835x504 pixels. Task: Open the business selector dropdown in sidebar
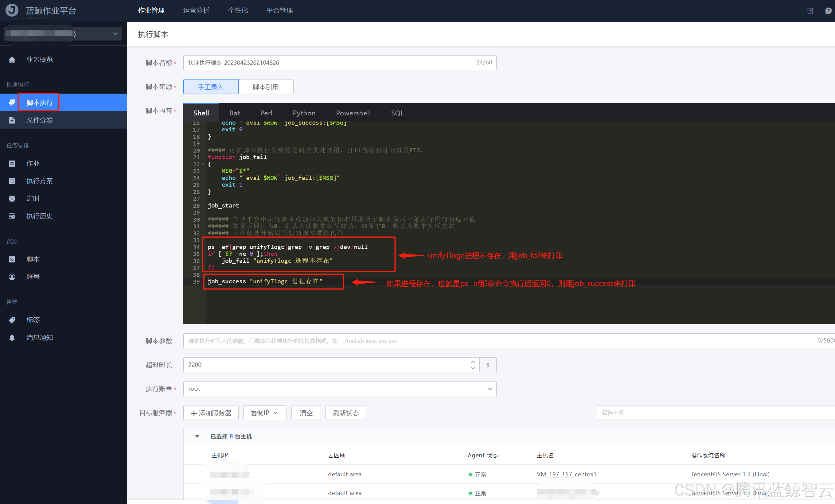point(115,34)
